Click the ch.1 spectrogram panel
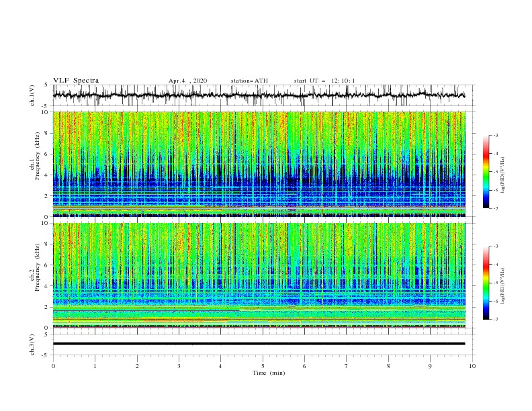 pos(259,164)
